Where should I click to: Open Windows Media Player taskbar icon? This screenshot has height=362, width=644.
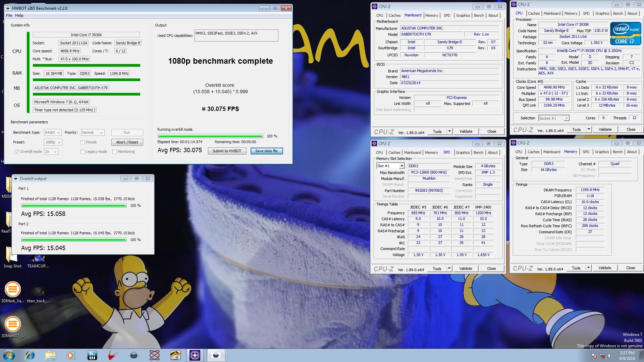pos(71,355)
